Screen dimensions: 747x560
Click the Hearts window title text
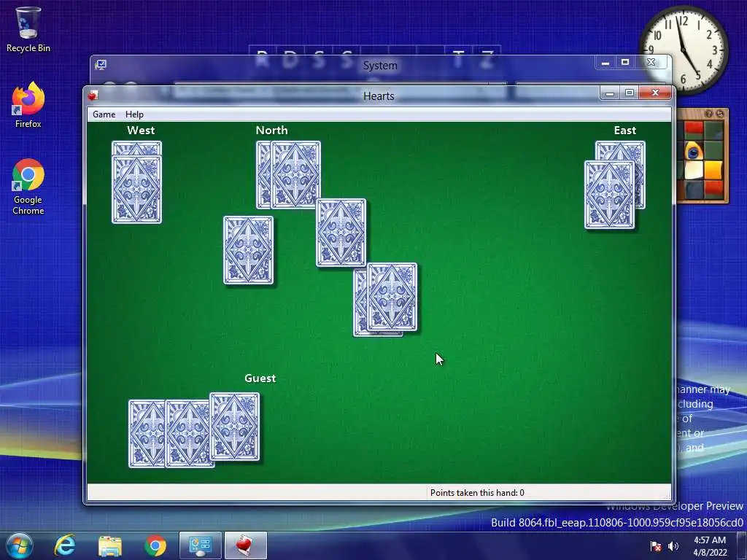click(x=379, y=96)
